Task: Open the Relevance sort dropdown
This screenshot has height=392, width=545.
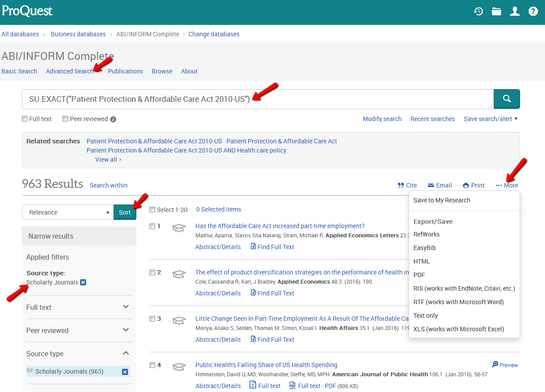Action: pyautogui.click(x=68, y=212)
